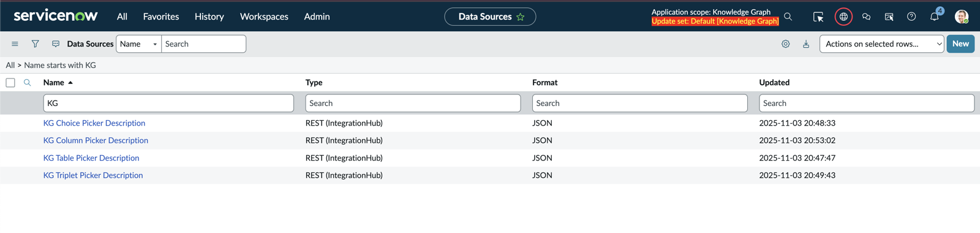Open the Workspaces menu
The image size is (980, 233).
264,17
